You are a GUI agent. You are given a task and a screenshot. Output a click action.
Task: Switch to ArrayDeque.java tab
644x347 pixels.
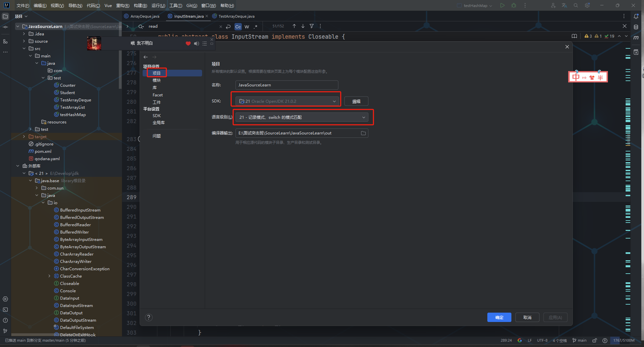pyautogui.click(x=142, y=16)
